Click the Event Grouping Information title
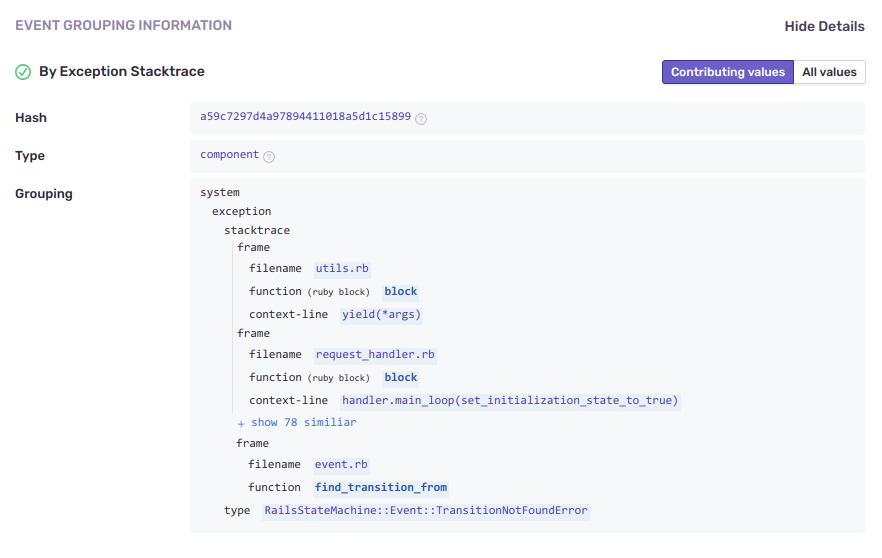The width and height of the screenshot is (882, 558). click(123, 25)
